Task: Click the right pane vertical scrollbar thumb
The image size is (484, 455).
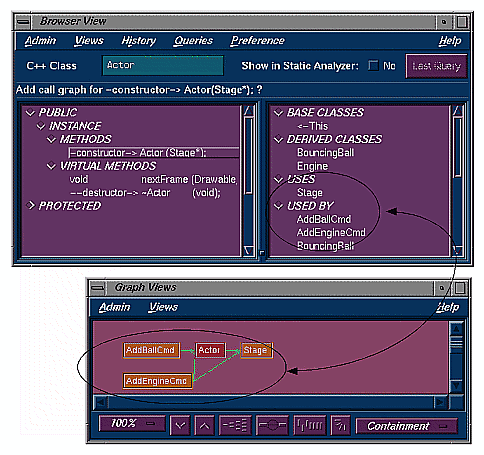Action: (x=458, y=147)
